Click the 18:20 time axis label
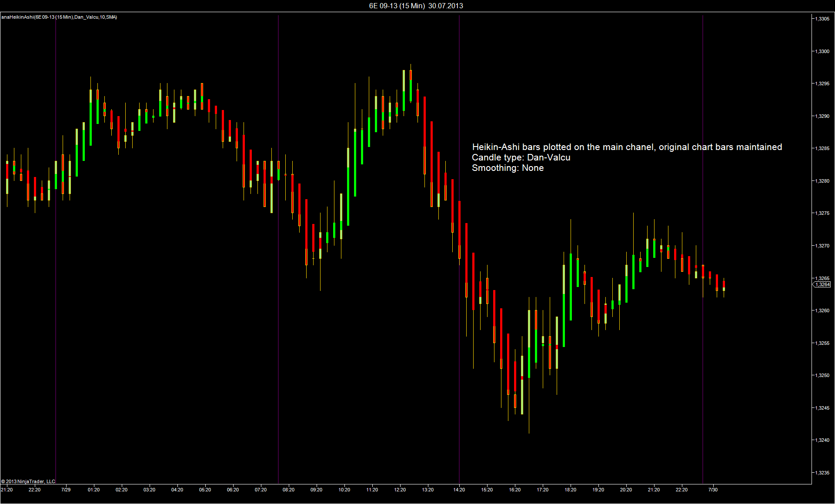Screen dimensions: 835x504 coord(570,490)
